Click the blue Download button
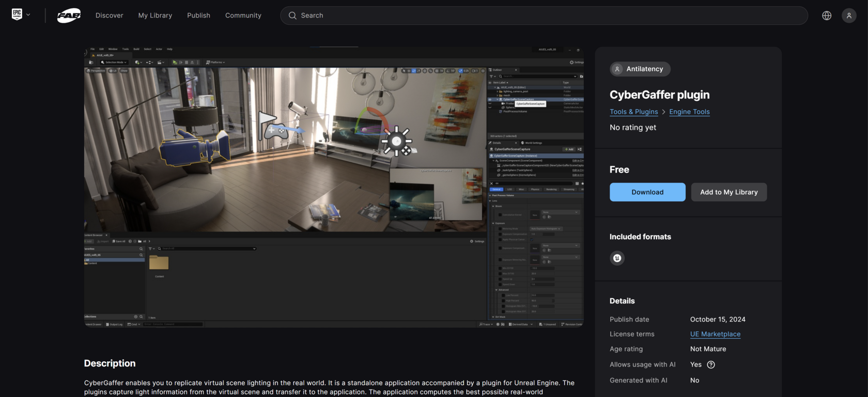 click(x=647, y=192)
